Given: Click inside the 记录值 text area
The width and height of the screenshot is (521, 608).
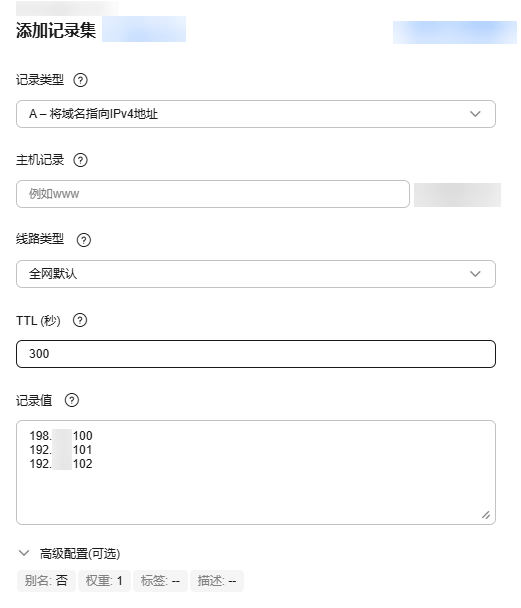Looking at the screenshot, I should 256,472.
